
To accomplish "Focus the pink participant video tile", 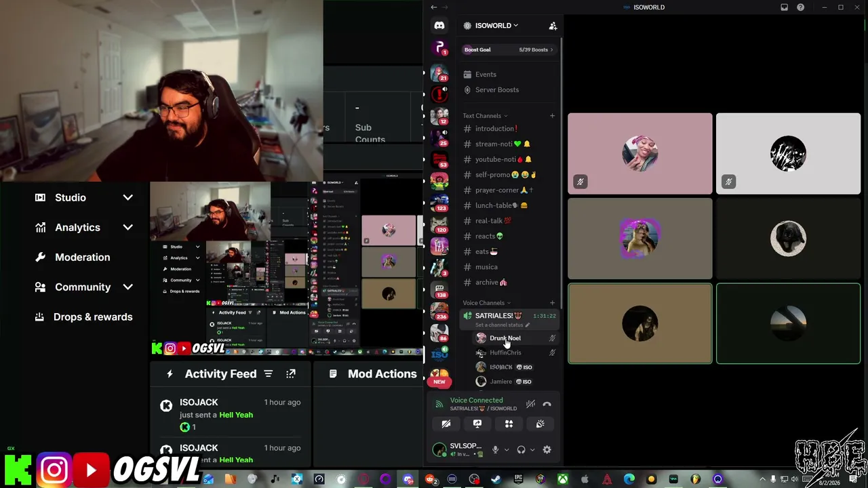I will [x=640, y=154].
